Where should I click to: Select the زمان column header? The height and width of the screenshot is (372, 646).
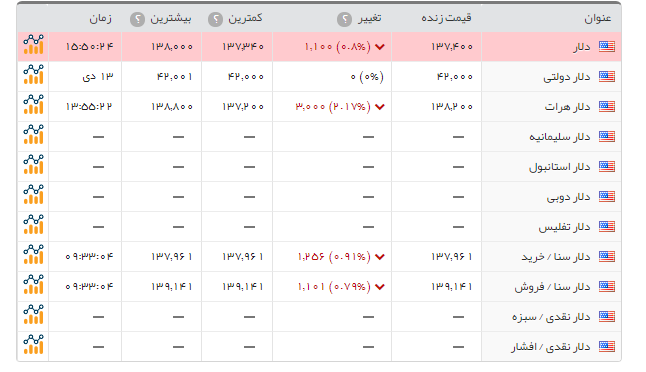(x=101, y=19)
